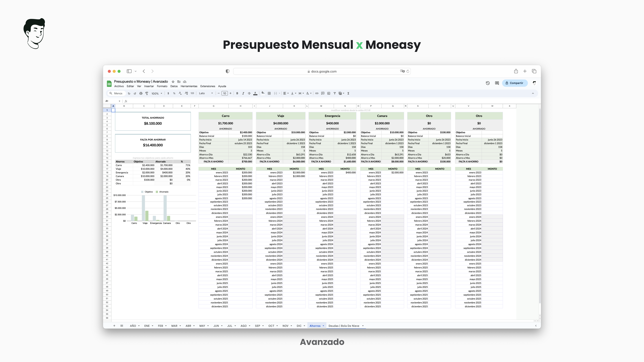Check the cloud save status icon
This screenshot has height=362, width=644.
[x=185, y=82]
